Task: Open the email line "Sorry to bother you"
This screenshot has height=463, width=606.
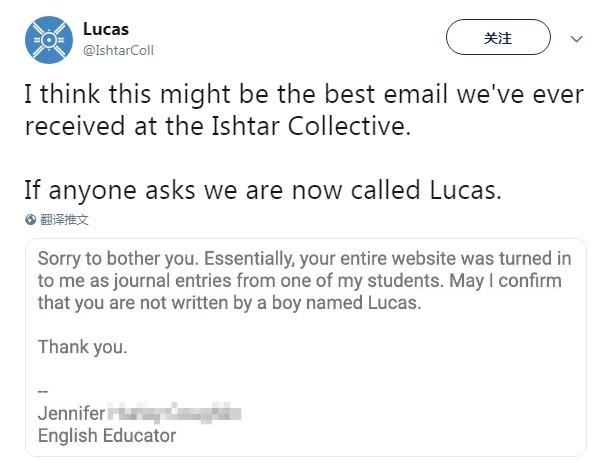Action: pyautogui.click(x=118, y=258)
